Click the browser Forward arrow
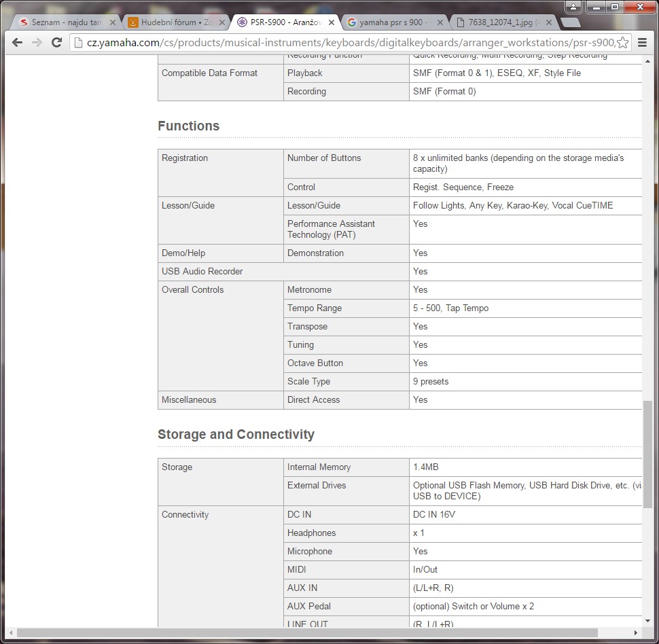This screenshot has width=659, height=644. click(x=37, y=43)
